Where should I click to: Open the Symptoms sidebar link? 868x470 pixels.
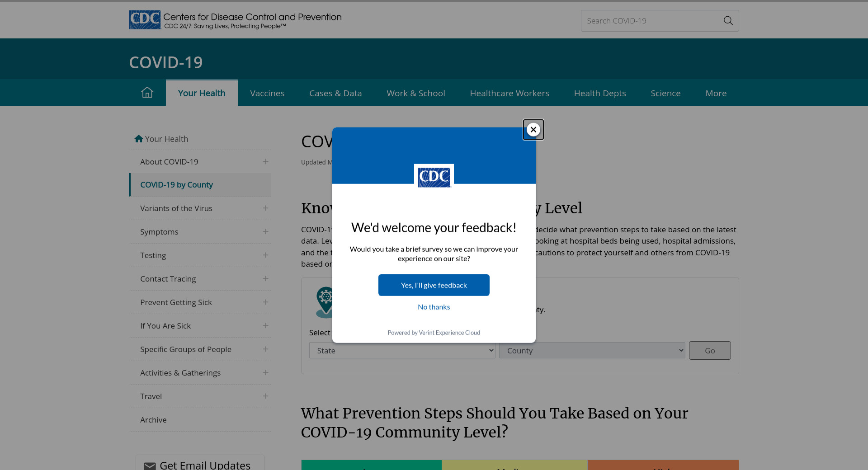click(x=159, y=232)
